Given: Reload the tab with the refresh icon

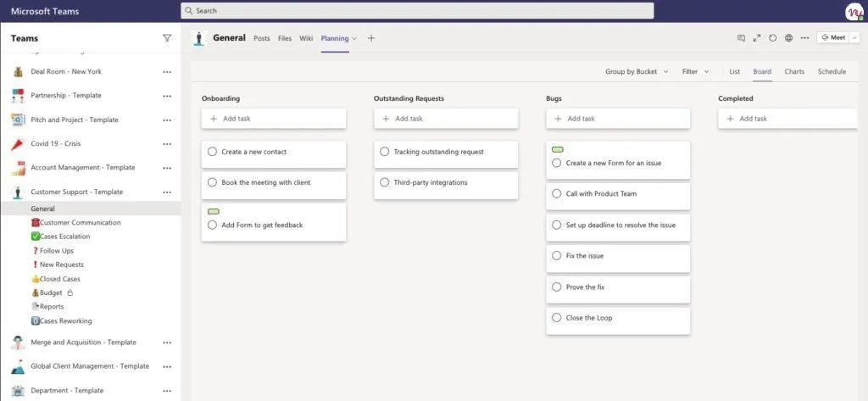Looking at the screenshot, I should [773, 38].
